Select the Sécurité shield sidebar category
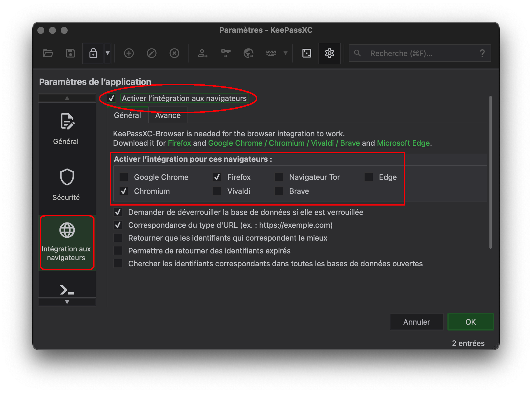The image size is (532, 393). pos(67,185)
